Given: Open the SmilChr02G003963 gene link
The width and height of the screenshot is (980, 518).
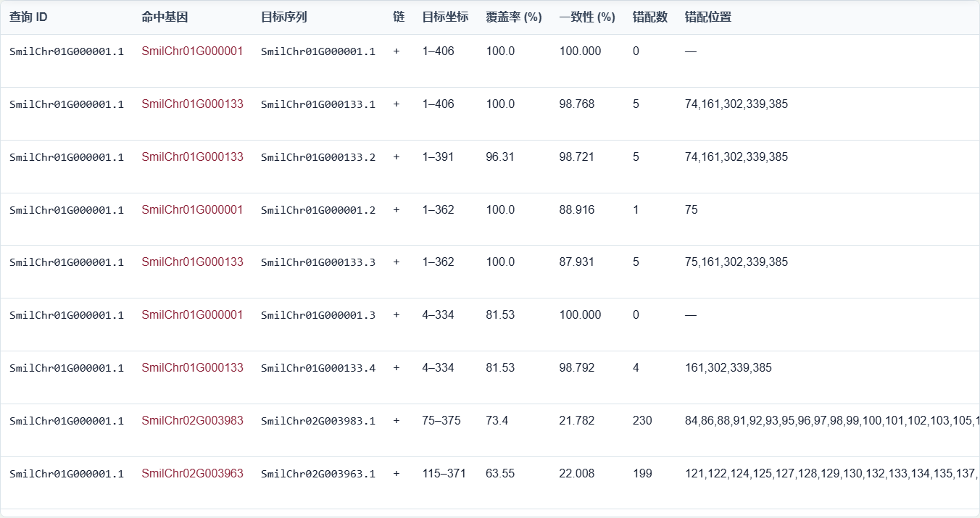Looking at the screenshot, I should coord(192,474).
